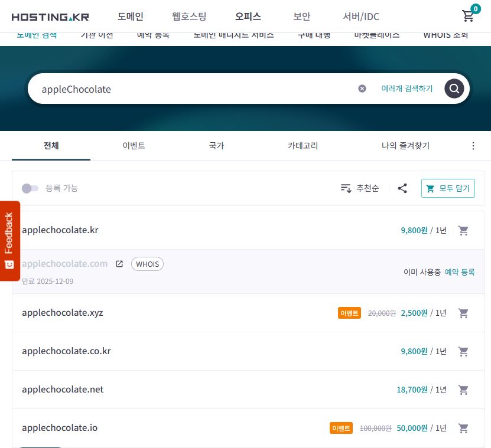Screen dimensions: 491x448
Task: Switch to the 이벤트 tab
Action: pyautogui.click(x=134, y=145)
